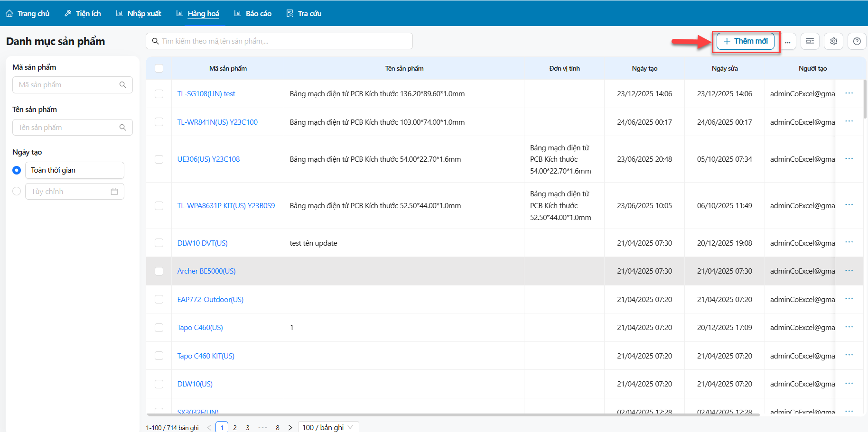Check the row for DLW10 DVT(US)

159,243
